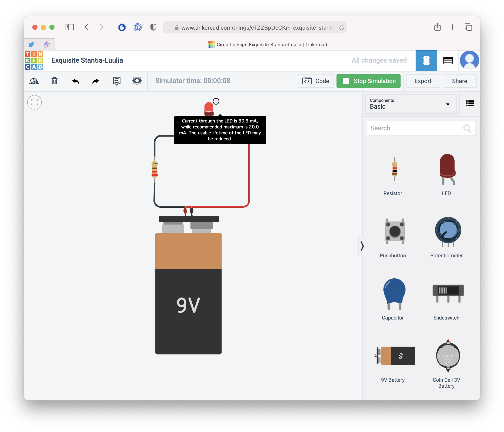504x432 pixels.
Task: Click the zoom to fit icon
Action: 34,102
